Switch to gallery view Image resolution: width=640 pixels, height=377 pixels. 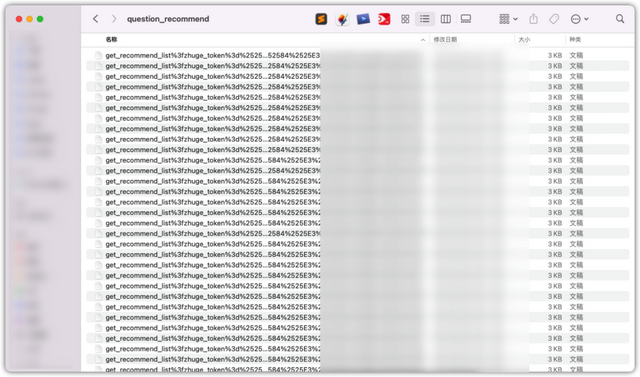click(x=466, y=19)
